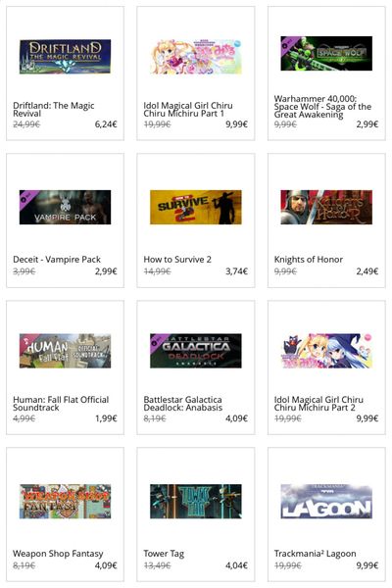Click the 4,09€ price for Weapon Shop Fantasy
The image size is (392, 588).
[x=106, y=565]
